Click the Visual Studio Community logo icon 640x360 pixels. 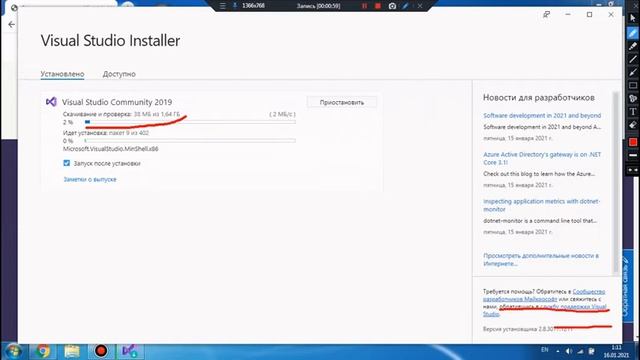tap(51, 102)
